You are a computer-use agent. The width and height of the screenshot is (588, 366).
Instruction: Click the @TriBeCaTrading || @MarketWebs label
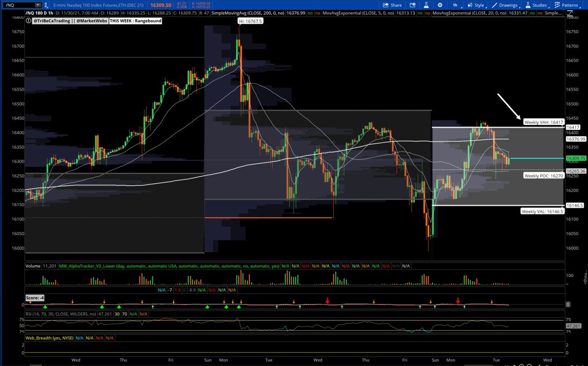click(70, 21)
